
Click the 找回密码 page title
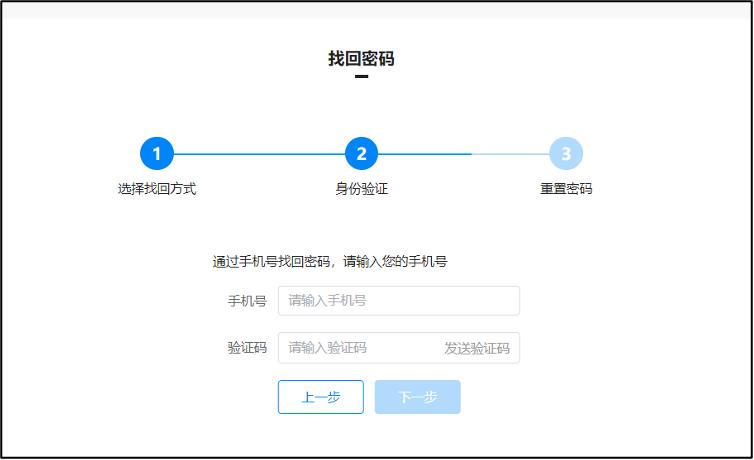361,58
